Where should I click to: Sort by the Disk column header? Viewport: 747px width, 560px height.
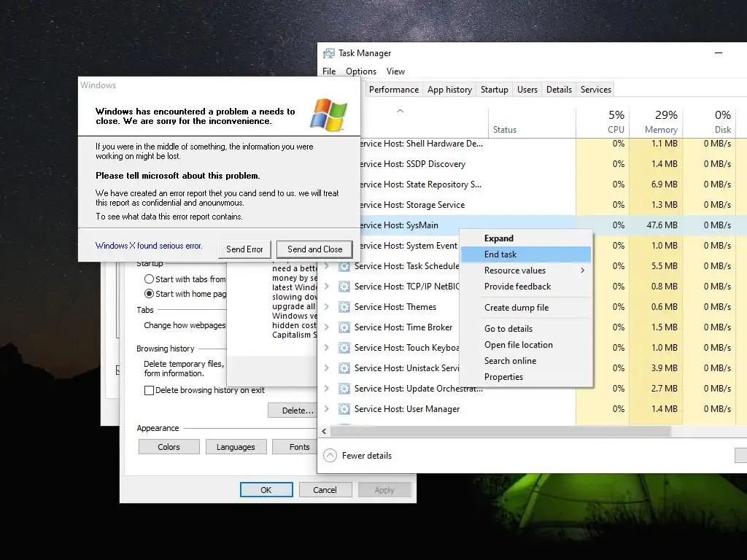709,122
